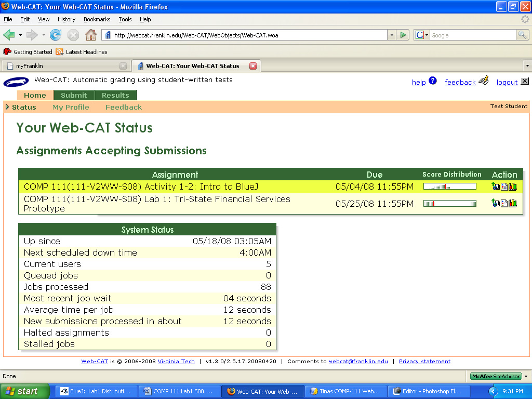The image size is (532, 399).
Task: Open the back history dropdown arrow
Action: [20, 35]
